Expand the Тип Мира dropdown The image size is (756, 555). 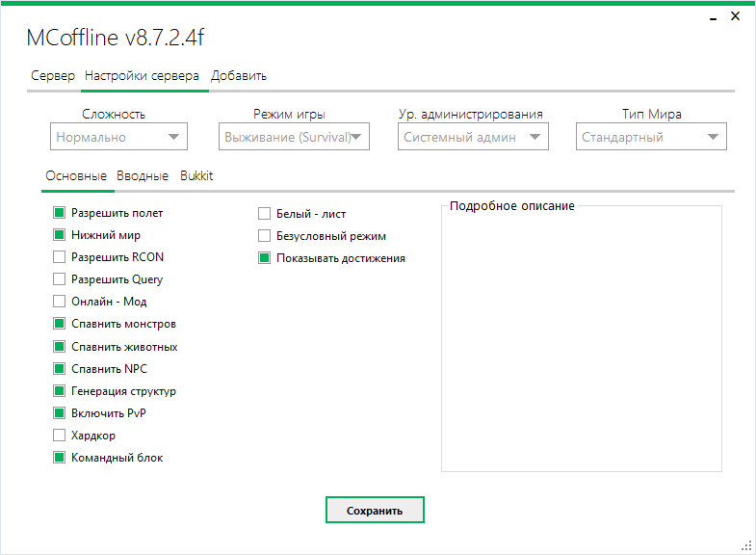click(x=651, y=137)
